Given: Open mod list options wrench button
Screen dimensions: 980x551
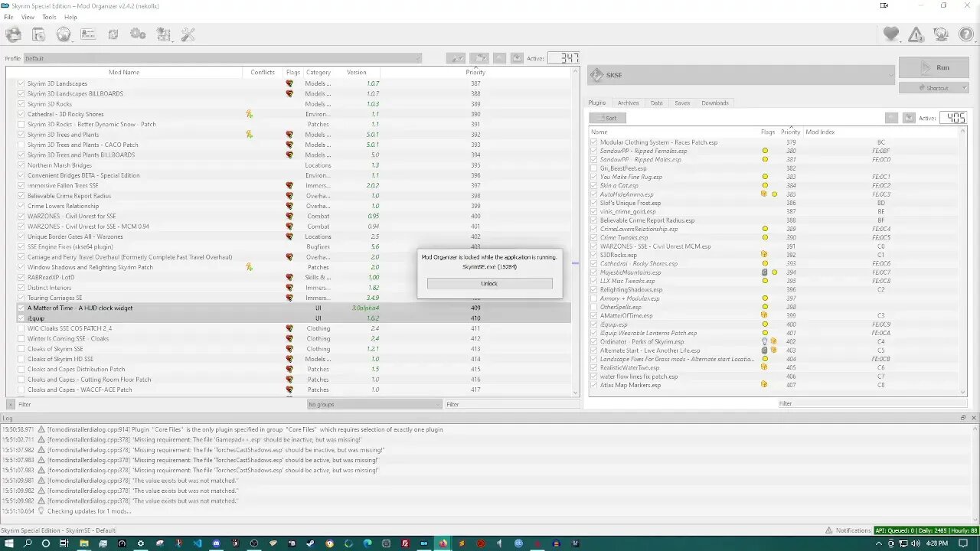Looking at the screenshot, I should click(x=456, y=58).
